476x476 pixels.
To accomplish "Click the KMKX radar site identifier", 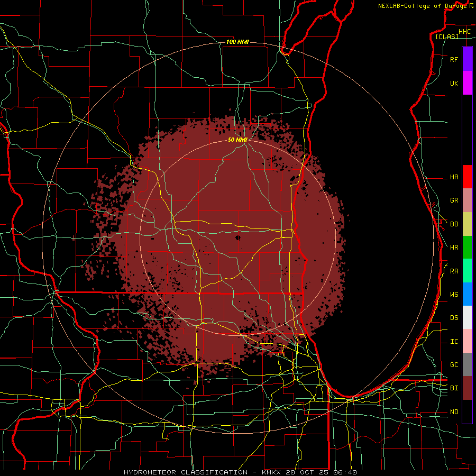I will 270,472.
